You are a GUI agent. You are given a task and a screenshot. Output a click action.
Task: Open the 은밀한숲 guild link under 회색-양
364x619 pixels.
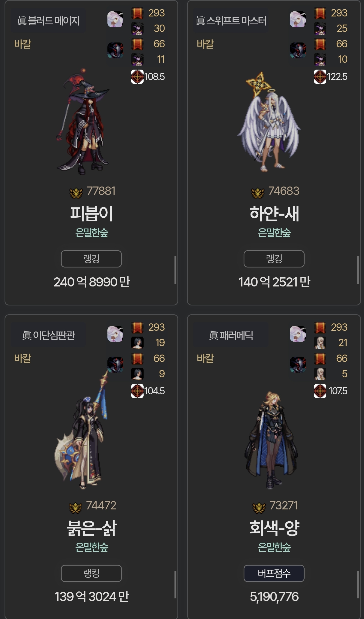click(x=274, y=547)
